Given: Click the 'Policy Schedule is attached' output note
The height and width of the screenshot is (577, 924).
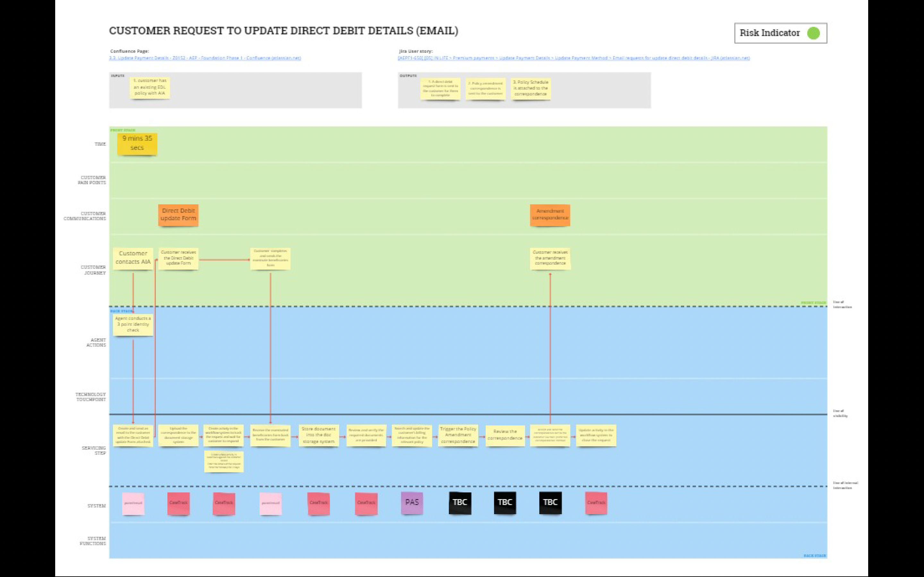Looking at the screenshot, I should (530, 88).
